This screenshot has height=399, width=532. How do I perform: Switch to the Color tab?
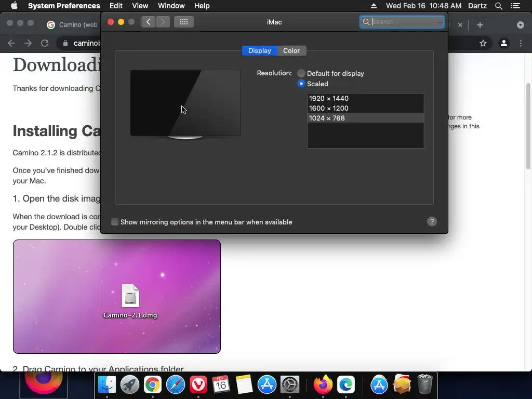coord(291,50)
